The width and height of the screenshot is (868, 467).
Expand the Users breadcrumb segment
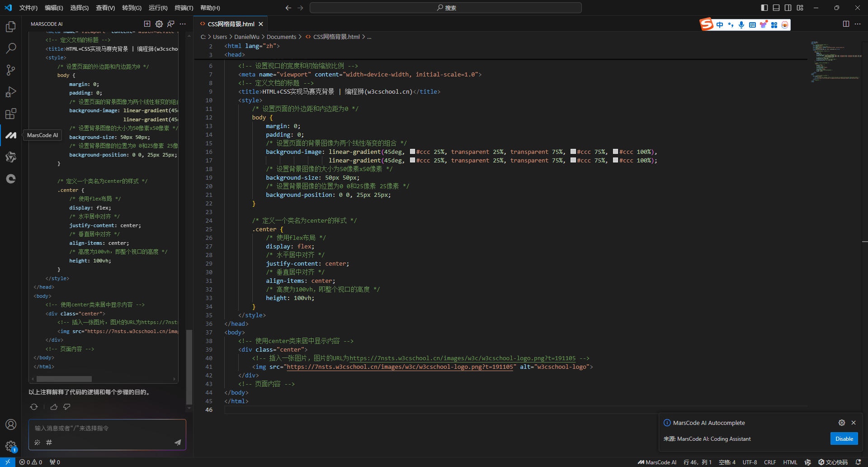click(x=220, y=37)
